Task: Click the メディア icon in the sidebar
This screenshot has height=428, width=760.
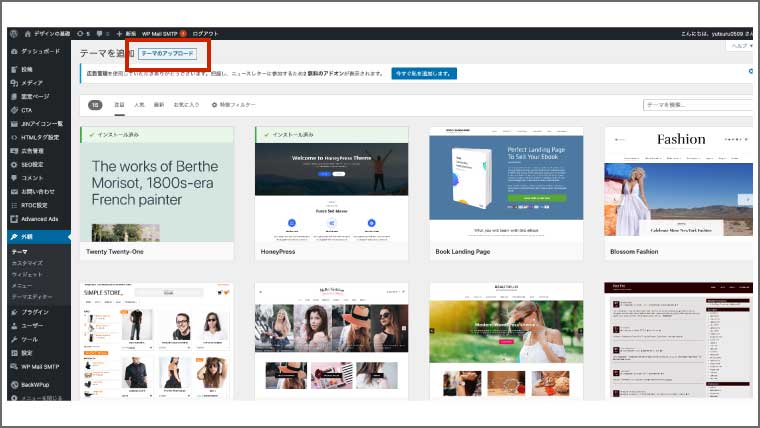Action: pyautogui.click(x=14, y=83)
